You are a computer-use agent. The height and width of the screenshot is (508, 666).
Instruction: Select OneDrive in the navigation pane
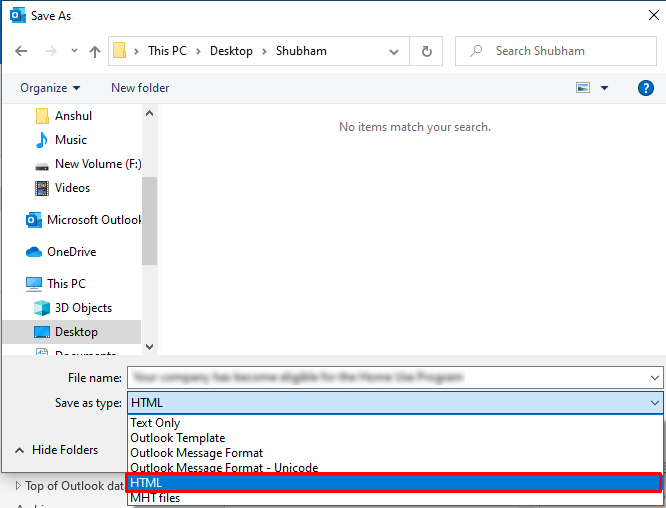click(x=71, y=252)
